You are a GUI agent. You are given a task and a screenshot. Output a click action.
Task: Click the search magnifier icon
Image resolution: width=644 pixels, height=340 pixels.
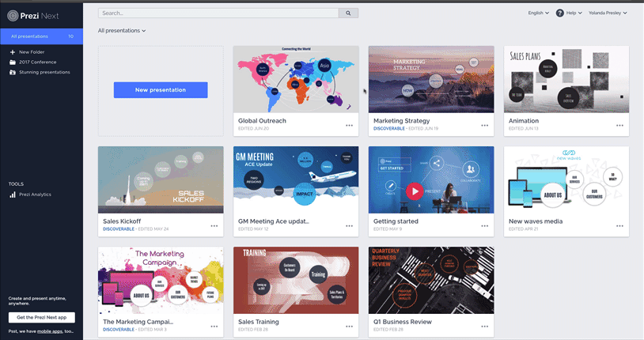[348, 13]
